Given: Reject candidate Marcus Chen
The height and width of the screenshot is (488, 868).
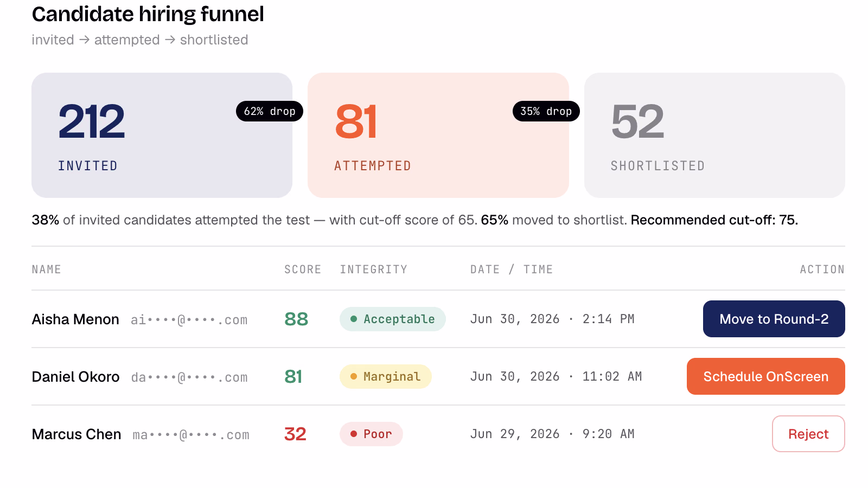Looking at the screenshot, I should click(x=808, y=434).
